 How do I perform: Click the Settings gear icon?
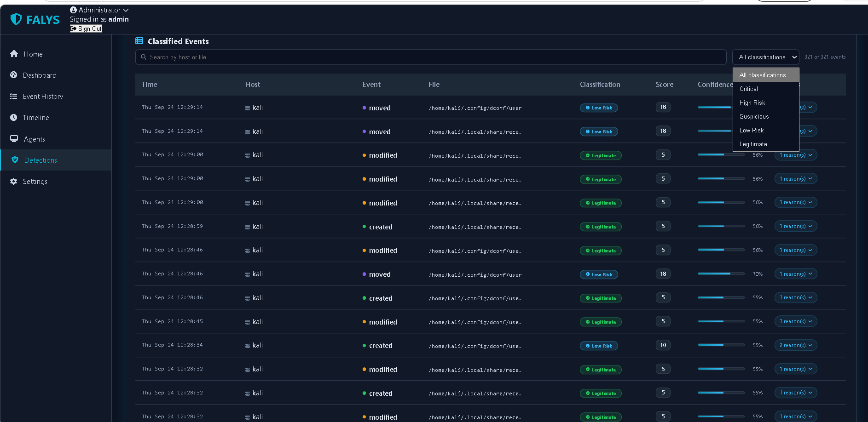coord(14,181)
